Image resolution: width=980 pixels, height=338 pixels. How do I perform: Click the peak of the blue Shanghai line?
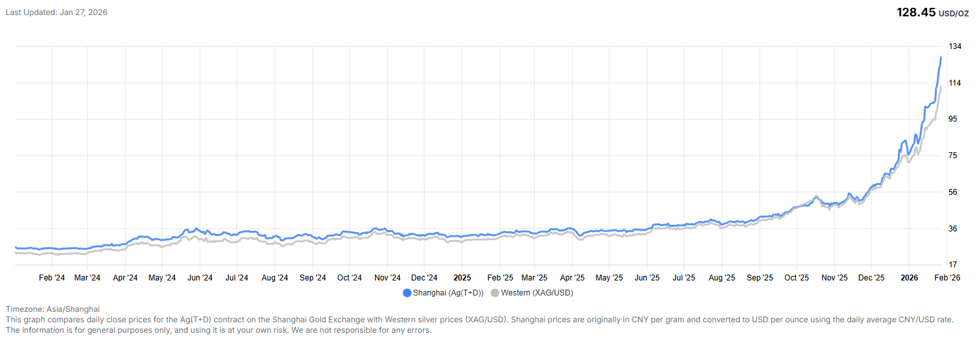[941, 58]
